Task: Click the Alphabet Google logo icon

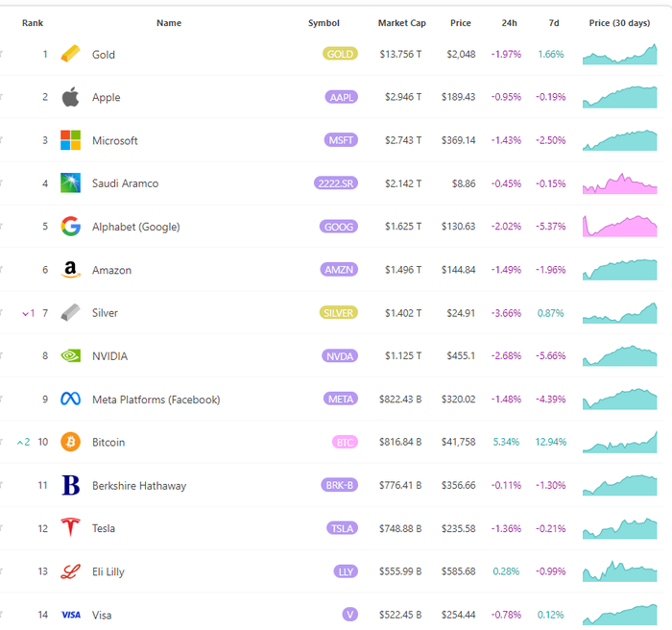Action: [x=70, y=227]
